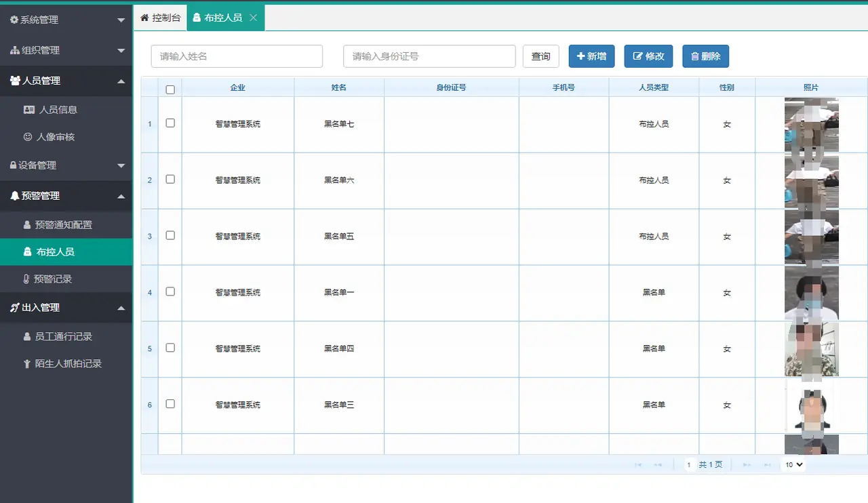The width and height of the screenshot is (868, 503).
Task: Close the 布控人员 tab with X
Action: point(253,18)
